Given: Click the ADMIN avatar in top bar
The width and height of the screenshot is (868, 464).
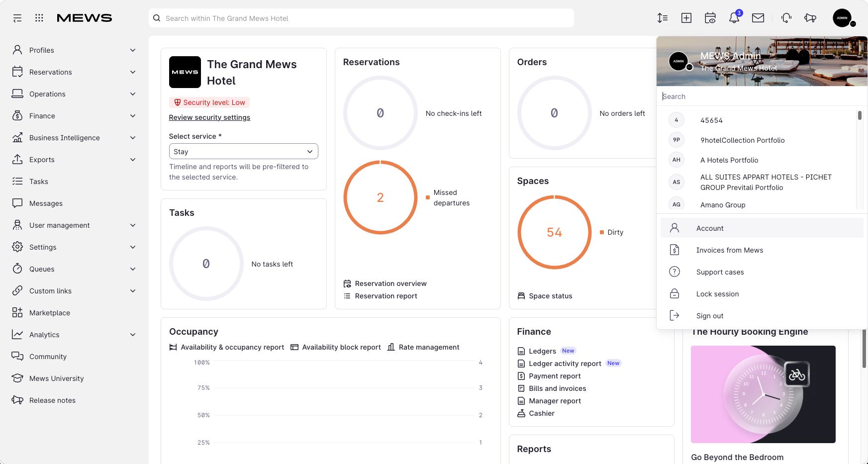Looking at the screenshot, I should (x=843, y=18).
